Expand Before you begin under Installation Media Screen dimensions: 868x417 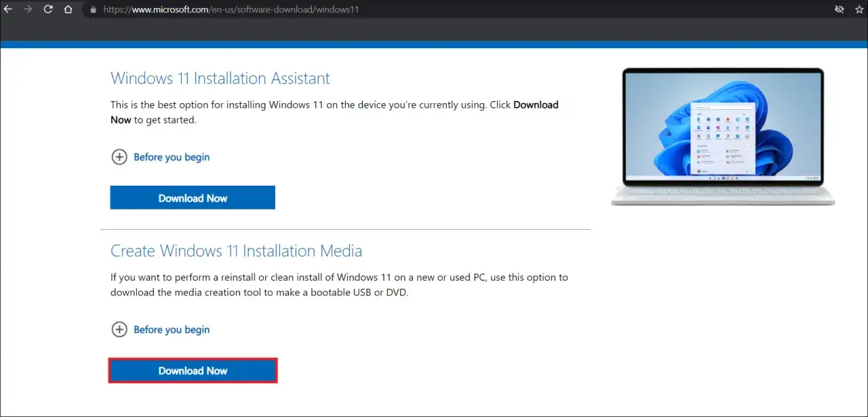click(160, 330)
